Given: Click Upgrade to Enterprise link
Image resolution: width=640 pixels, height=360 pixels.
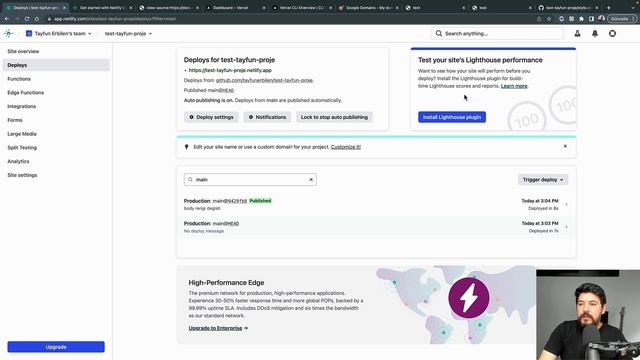Looking at the screenshot, I should (218, 328).
